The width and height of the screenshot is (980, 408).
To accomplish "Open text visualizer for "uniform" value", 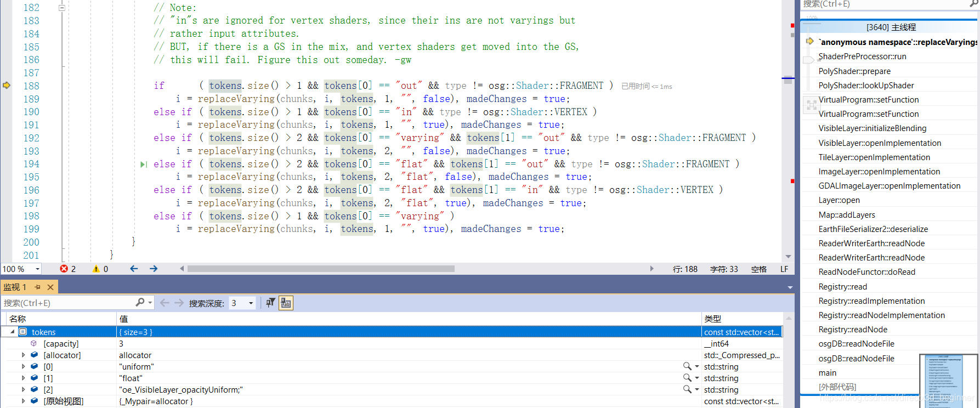I will point(687,366).
